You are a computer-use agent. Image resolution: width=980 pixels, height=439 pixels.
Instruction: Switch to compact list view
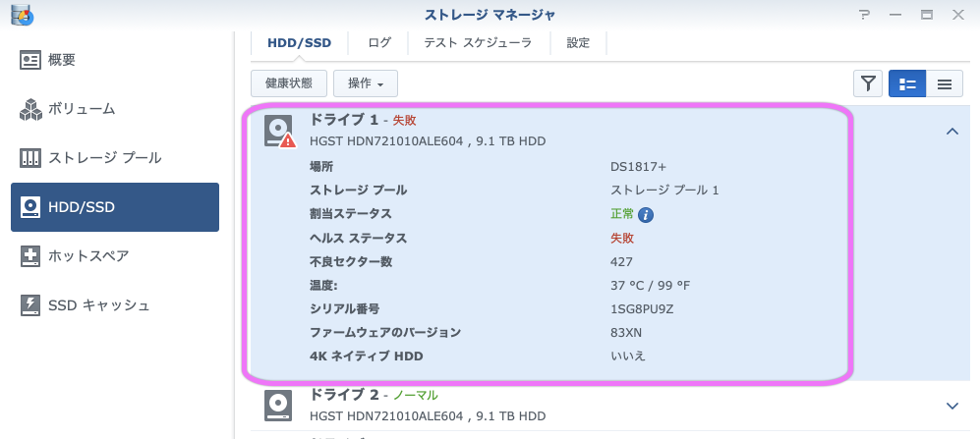pos(945,83)
